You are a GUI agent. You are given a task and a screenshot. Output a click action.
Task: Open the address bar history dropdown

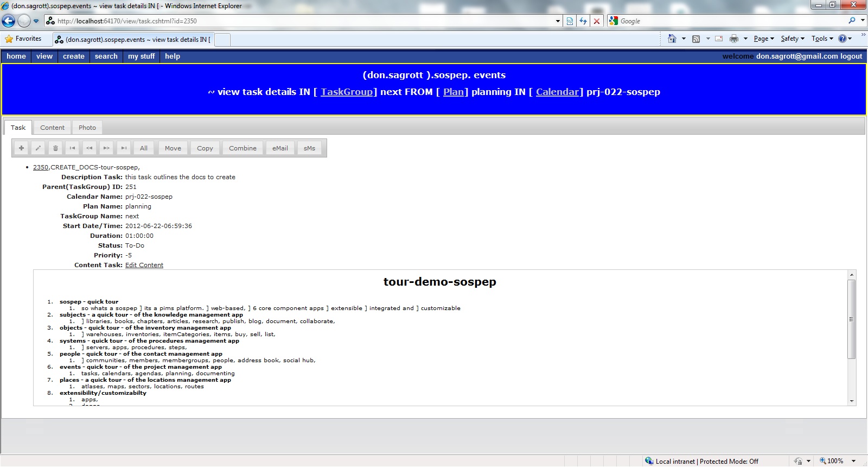pyautogui.click(x=558, y=21)
